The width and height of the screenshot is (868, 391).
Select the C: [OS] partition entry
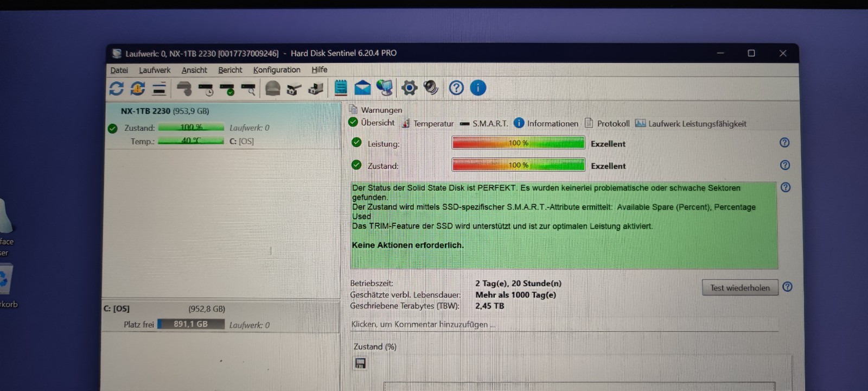(x=221, y=316)
